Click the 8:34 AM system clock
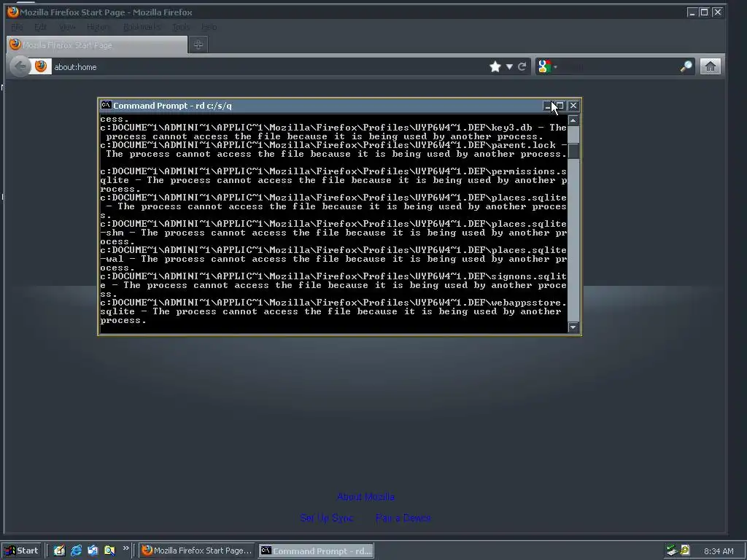The width and height of the screenshot is (747, 560). point(719,551)
